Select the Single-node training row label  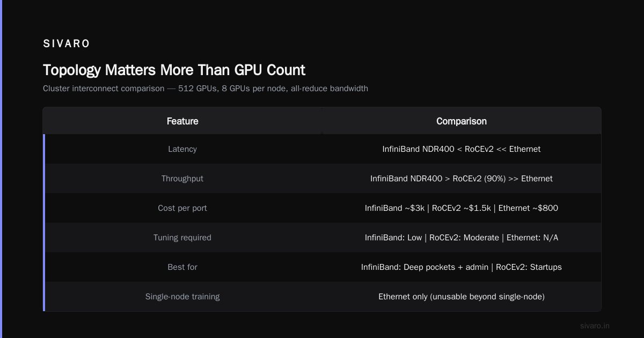tap(182, 297)
